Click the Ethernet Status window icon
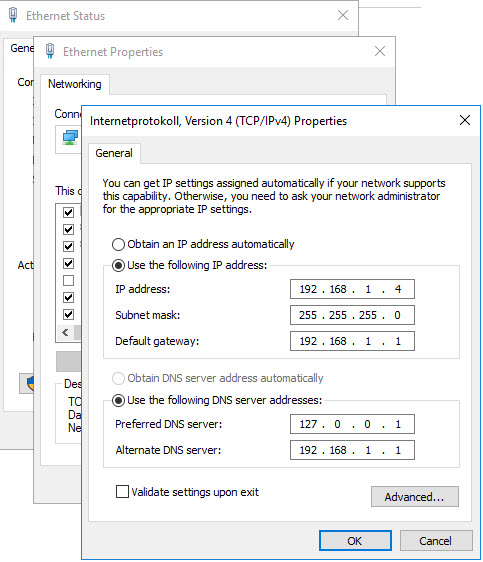 click(x=13, y=15)
